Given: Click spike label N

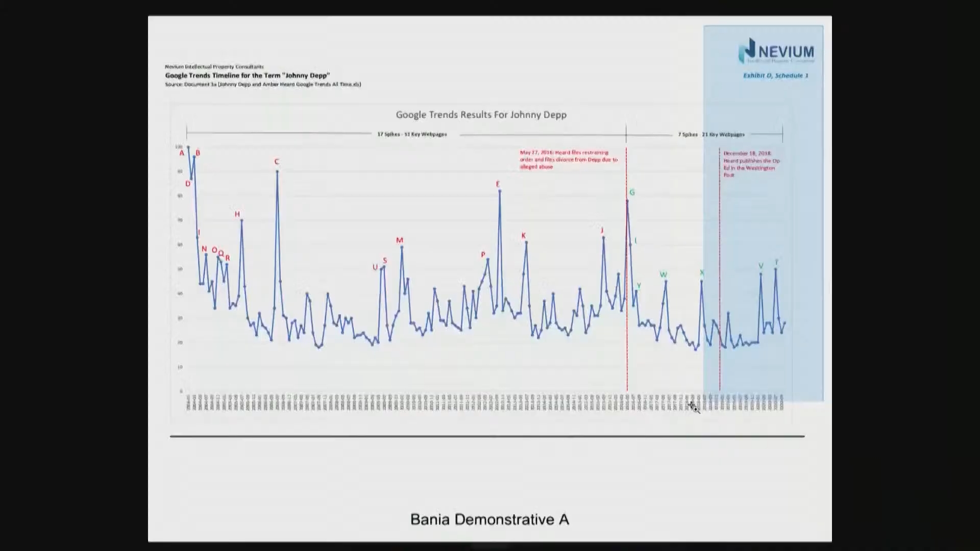Looking at the screenshot, I should pos(204,249).
